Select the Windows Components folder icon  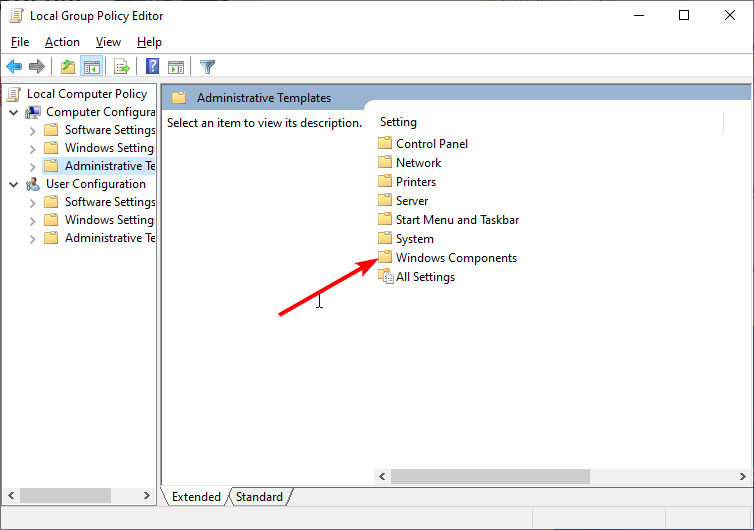click(385, 257)
